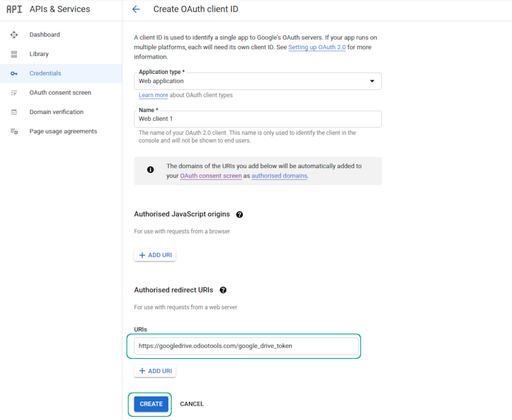The height and width of the screenshot is (420, 512).
Task: Click the Page usage agreements icon
Action: [14, 132]
